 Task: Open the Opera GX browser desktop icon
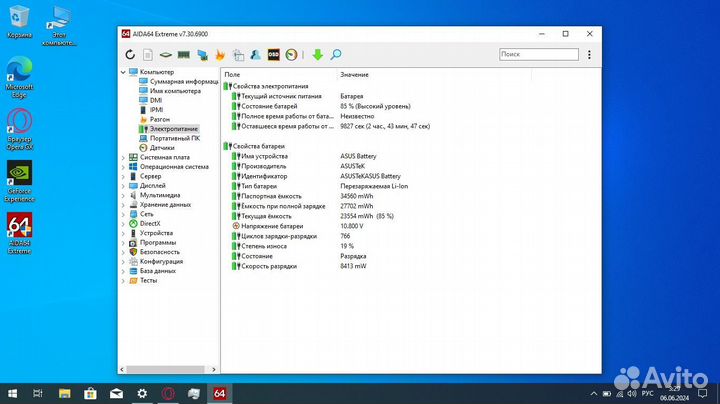click(x=19, y=129)
